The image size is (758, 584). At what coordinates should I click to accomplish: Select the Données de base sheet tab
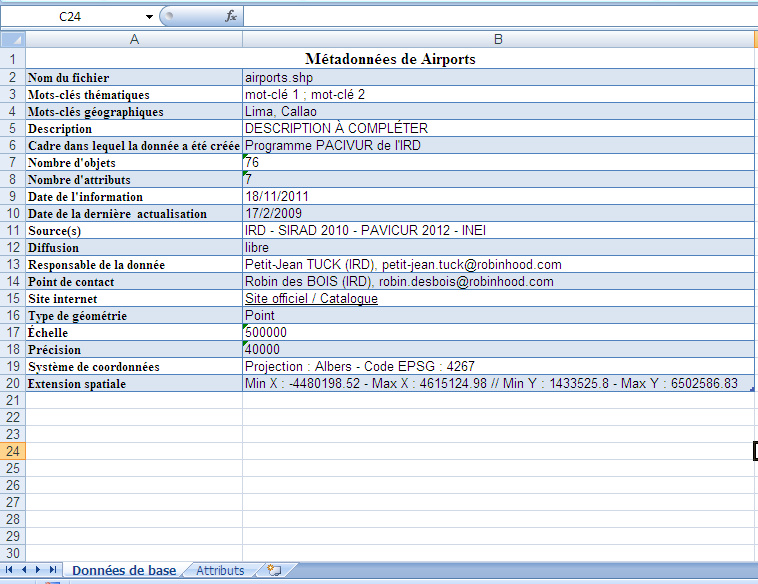[123, 570]
